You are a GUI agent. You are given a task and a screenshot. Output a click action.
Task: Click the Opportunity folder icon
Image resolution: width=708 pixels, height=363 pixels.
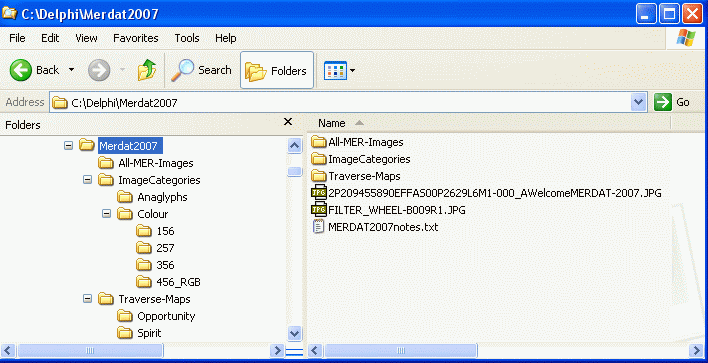click(125, 316)
